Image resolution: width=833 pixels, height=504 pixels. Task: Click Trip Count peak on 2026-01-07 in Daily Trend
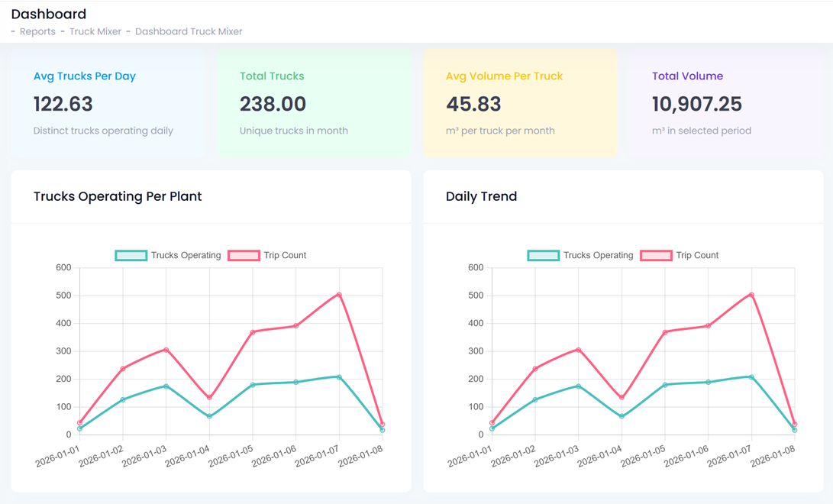(751, 295)
